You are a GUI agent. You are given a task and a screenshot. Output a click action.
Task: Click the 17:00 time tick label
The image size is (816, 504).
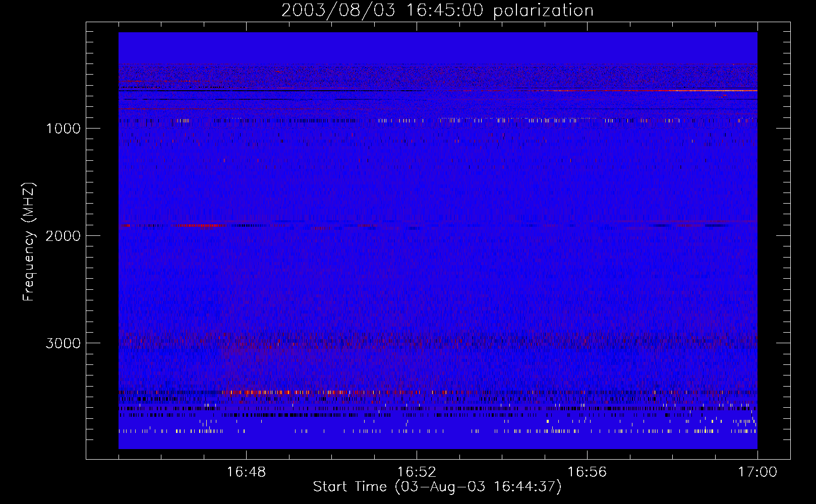point(757,472)
